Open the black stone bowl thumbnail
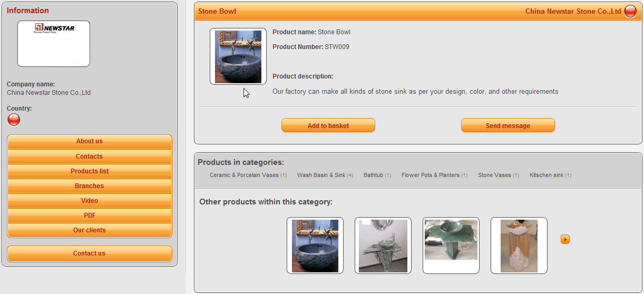 point(315,246)
